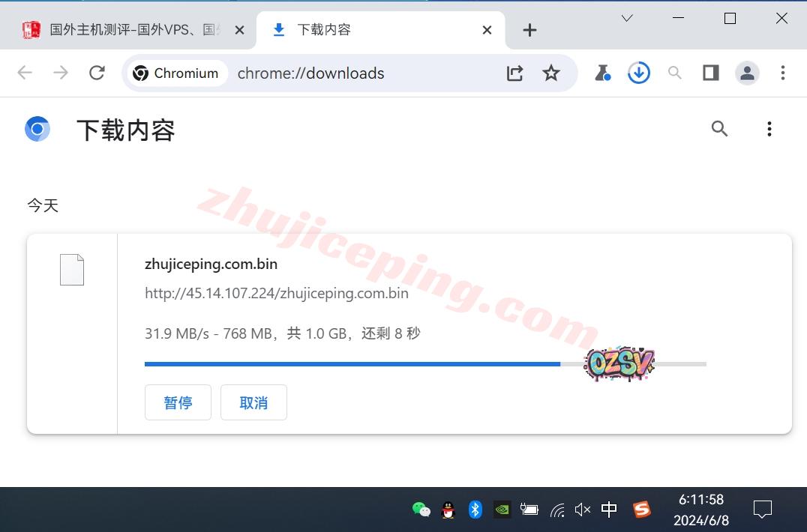Toggle the side panel icon
This screenshot has height=532, width=807.
(x=710, y=73)
